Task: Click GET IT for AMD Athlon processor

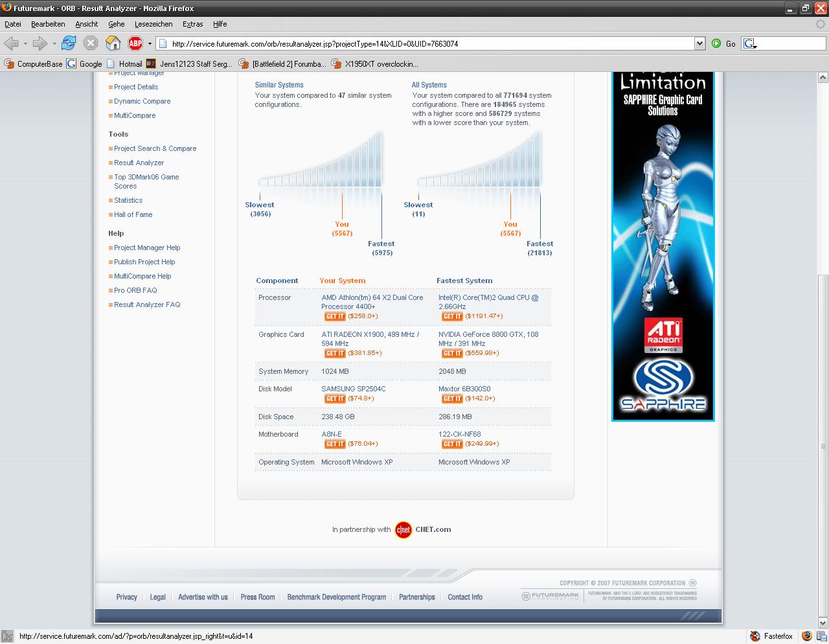Action: click(335, 317)
